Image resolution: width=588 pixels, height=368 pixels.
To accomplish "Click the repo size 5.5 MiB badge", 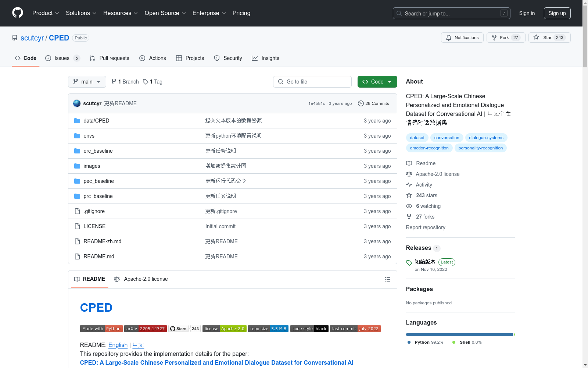I will 268,329.
